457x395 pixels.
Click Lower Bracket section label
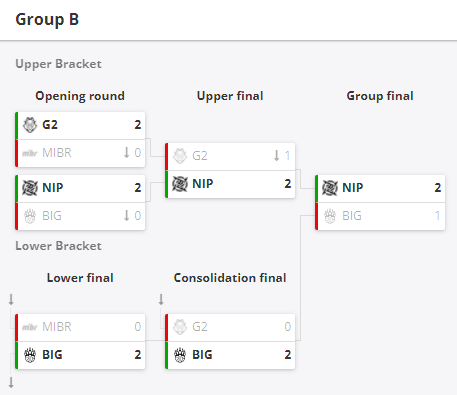coord(58,246)
